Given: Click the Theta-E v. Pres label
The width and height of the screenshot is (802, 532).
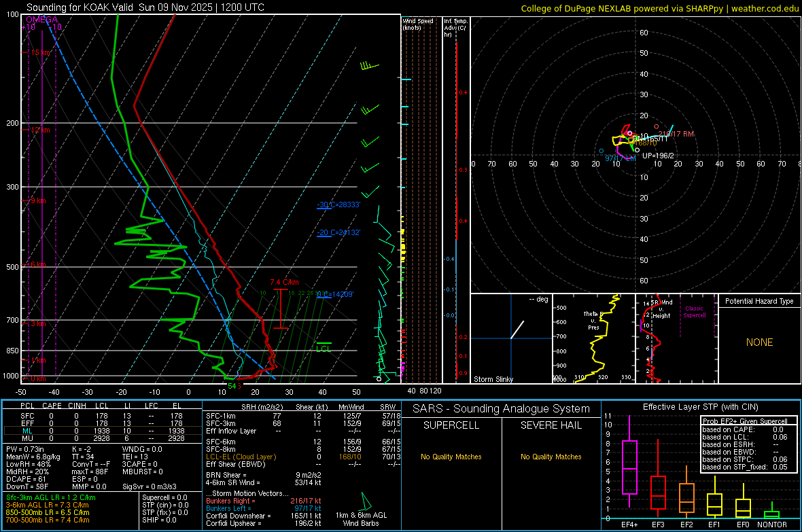Looking at the screenshot, I should click(x=593, y=321).
